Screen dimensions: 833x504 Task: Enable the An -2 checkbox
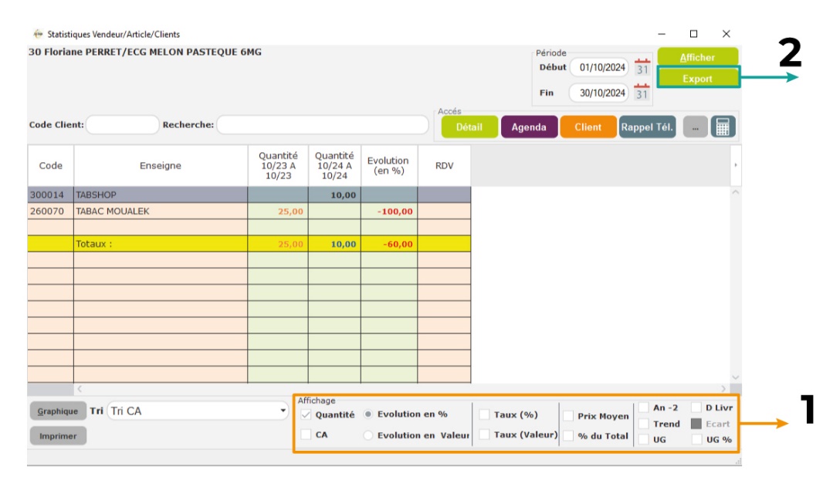tap(643, 408)
